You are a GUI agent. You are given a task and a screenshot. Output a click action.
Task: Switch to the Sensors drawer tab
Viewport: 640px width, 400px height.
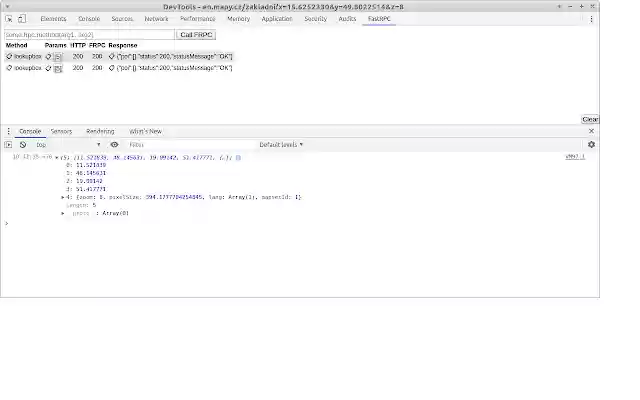[61, 131]
